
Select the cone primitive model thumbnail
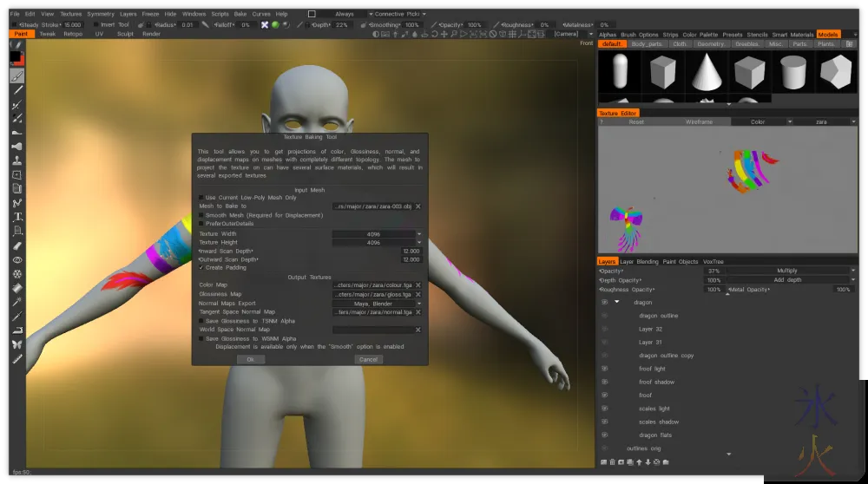pos(707,72)
